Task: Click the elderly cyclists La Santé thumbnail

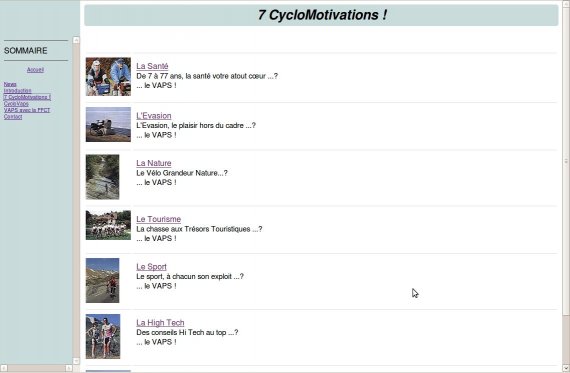Action: (x=108, y=77)
